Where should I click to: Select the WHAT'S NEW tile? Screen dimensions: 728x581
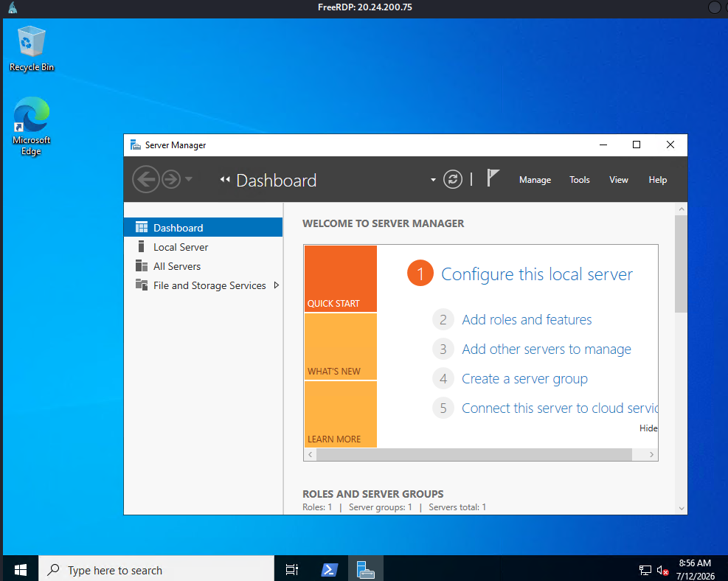340,347
